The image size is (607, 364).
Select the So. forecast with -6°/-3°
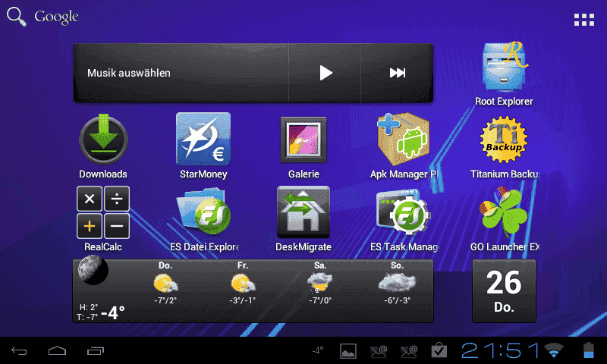397,283
